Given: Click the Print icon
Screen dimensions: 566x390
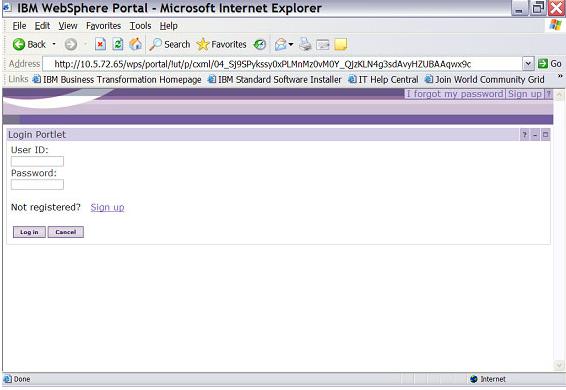Looking at the screenshot, I should (305, 44).
